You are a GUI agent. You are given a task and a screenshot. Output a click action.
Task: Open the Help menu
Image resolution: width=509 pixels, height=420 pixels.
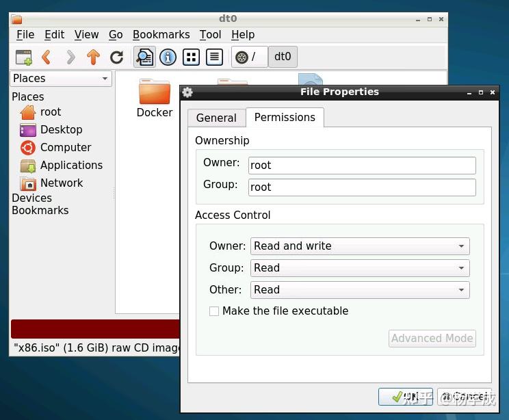243,34
